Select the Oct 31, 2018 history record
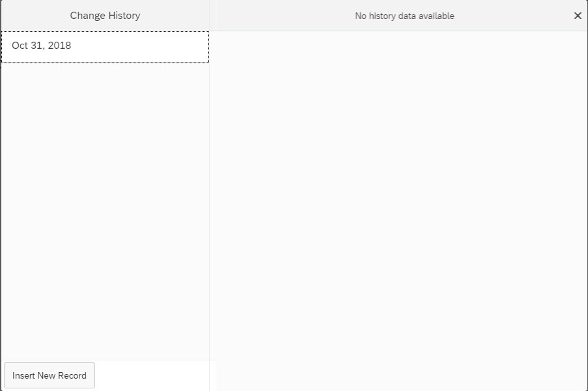 (x=105, y=47)
